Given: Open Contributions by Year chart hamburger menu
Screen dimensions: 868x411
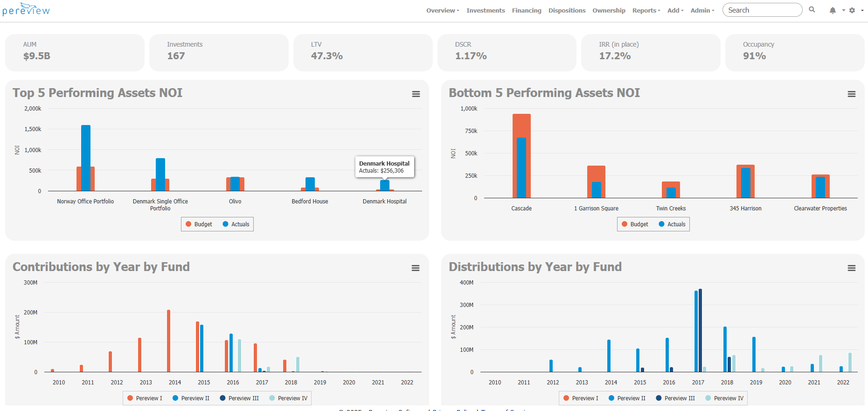Looking at the screenshot, I should [x=415, y=268].
